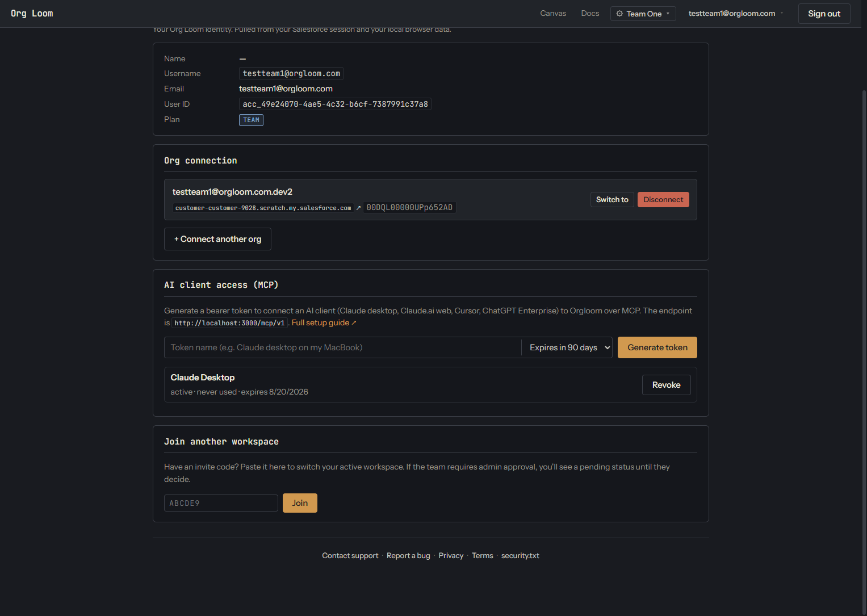This screenshot has height=616, width=867.
Task: Open Report a bug link
Action: [408, 556]
